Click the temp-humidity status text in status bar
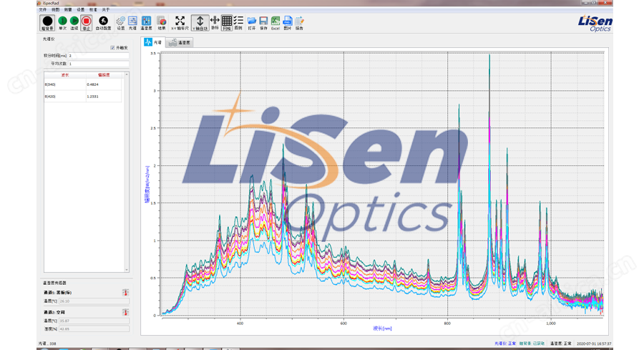This screenshot has height=350, width=644. [x=560, y=344]
